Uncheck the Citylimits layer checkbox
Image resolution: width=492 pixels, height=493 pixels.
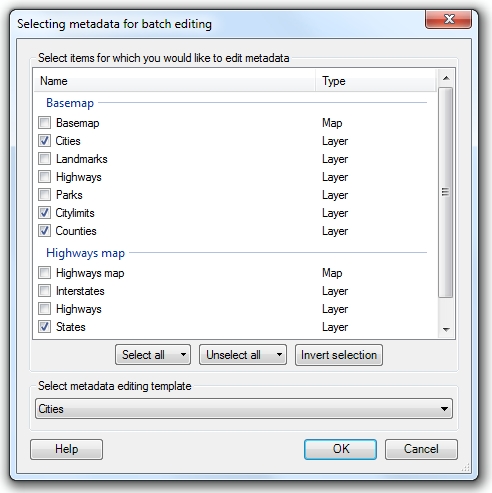44,213
